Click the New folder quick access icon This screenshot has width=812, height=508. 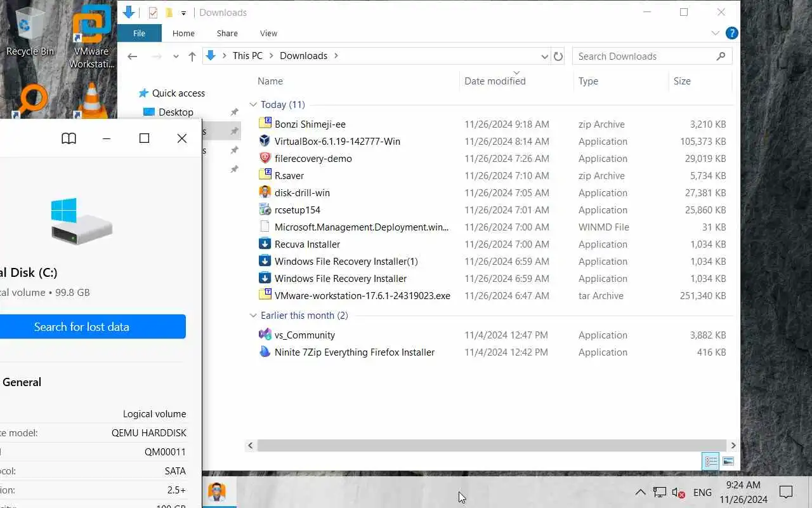click(169, 12)
